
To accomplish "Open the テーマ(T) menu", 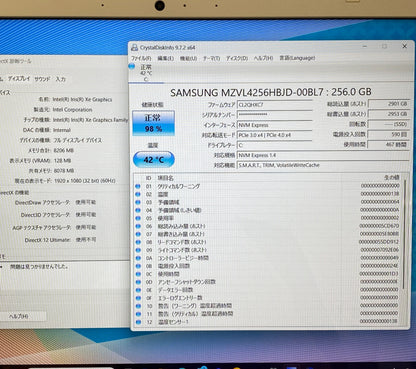I will (211, 58).
